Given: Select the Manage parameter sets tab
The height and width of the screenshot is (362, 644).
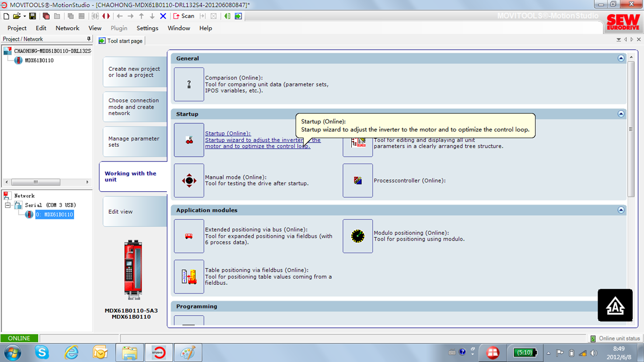Looking at the screenshot, I should click(134, 141).
